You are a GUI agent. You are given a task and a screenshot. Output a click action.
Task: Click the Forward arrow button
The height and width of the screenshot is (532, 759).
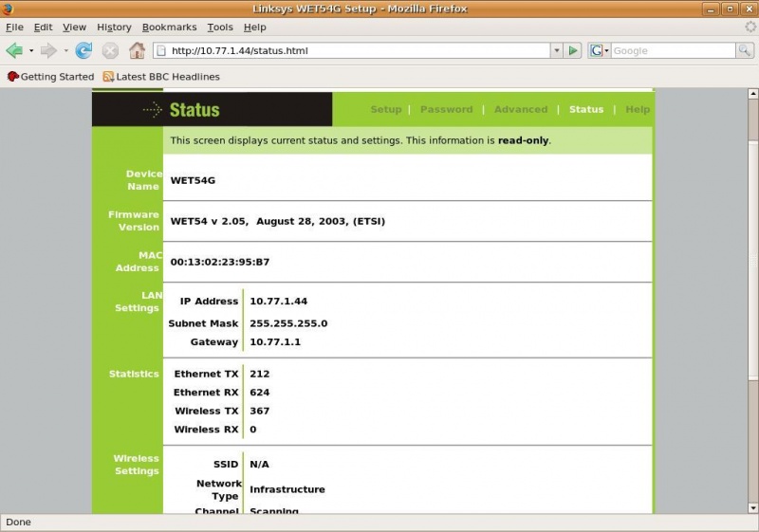pyautogui.click(x=48, y=50)
